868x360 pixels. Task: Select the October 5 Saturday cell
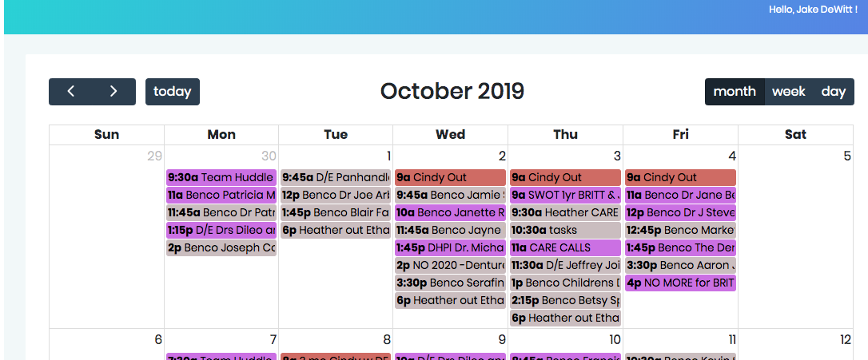tap(795, 239)
